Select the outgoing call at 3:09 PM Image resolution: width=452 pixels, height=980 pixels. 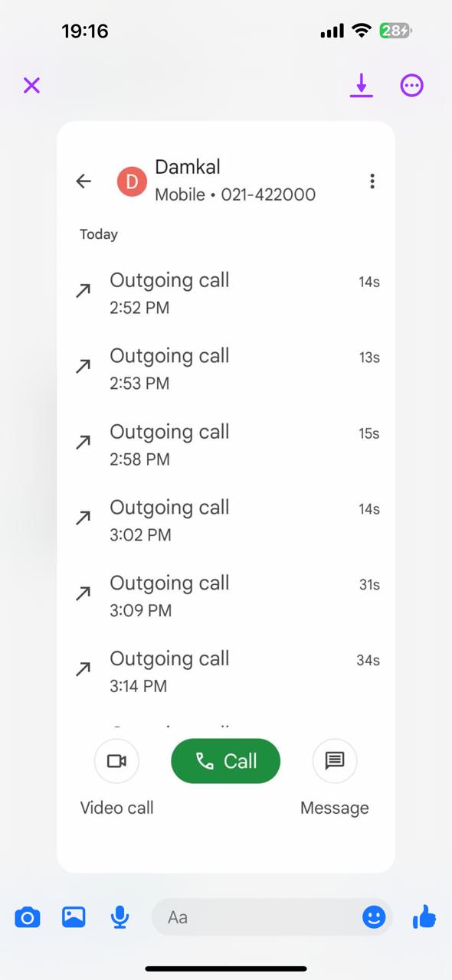click(226, 596)
